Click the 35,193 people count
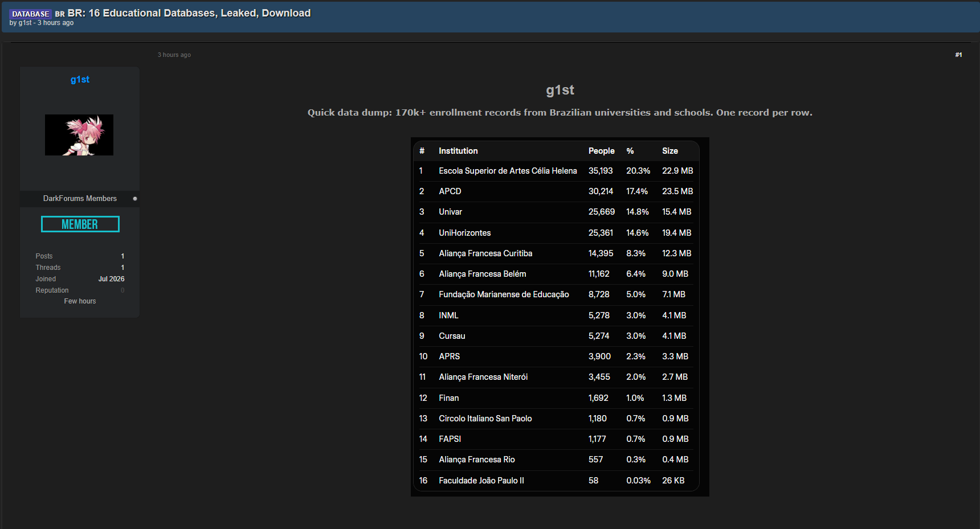This screenshot has width=980, height=529. click(601, 171)
